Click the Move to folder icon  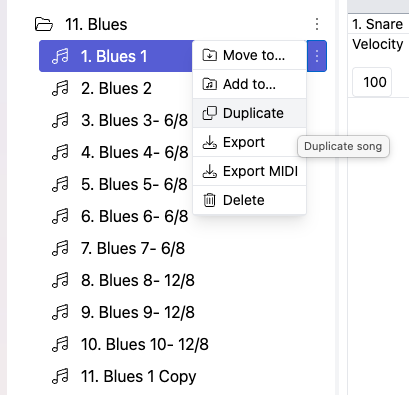tap(210, 55)
